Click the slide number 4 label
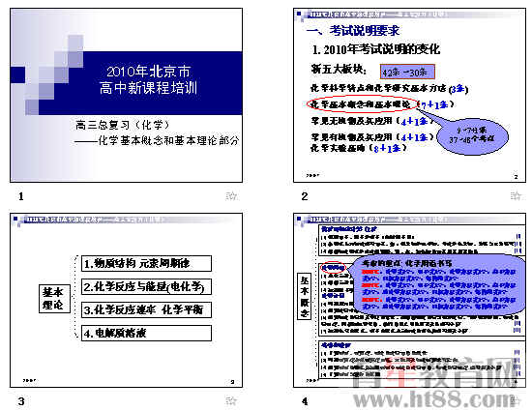 (x=305, y=401)
